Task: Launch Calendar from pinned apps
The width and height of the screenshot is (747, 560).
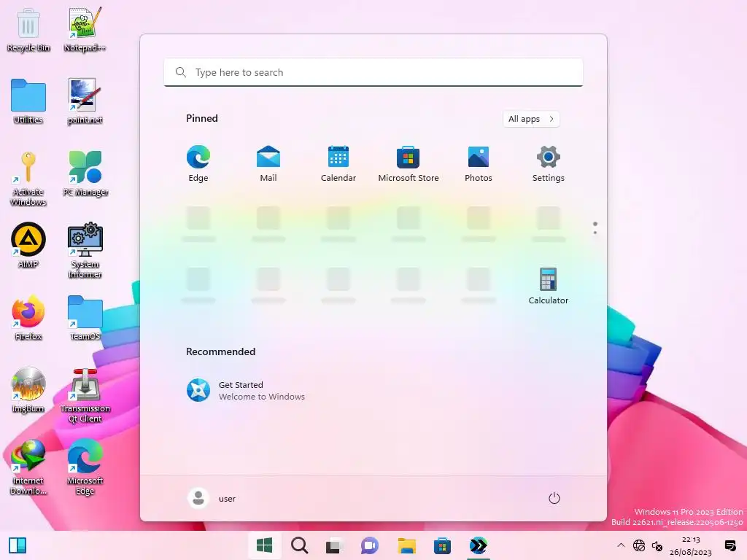Action: [338, 163]
